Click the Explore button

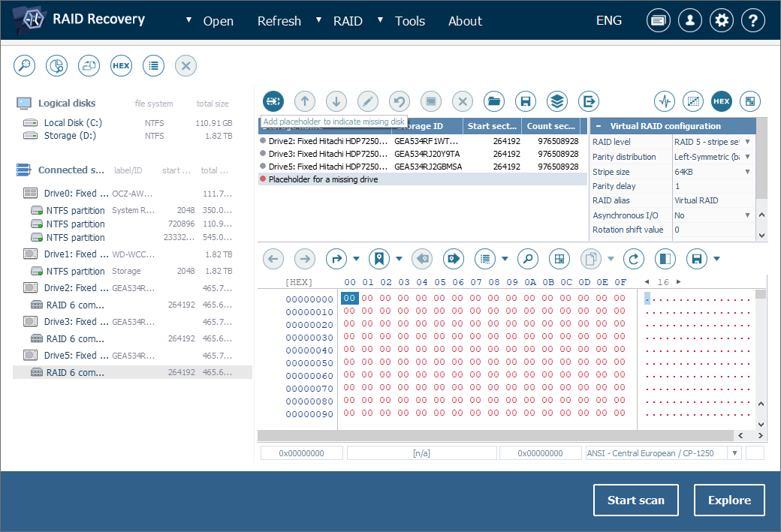click(729, 500)
